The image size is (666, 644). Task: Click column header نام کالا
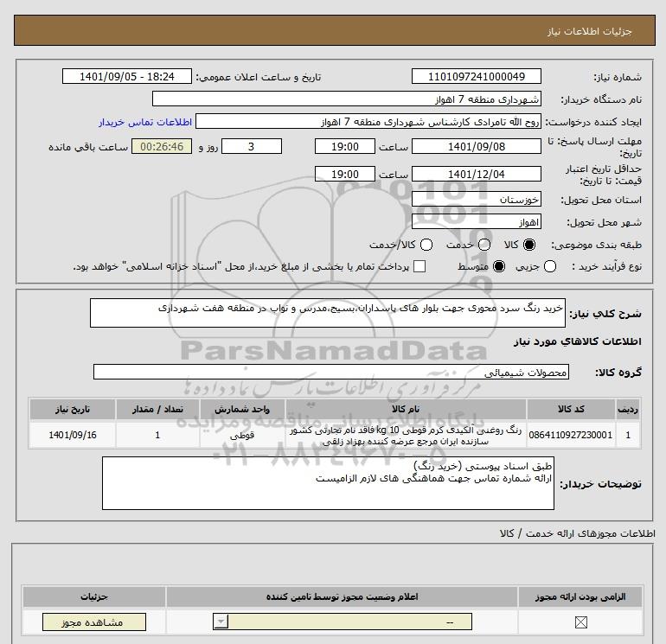click(x=406, y=409)
